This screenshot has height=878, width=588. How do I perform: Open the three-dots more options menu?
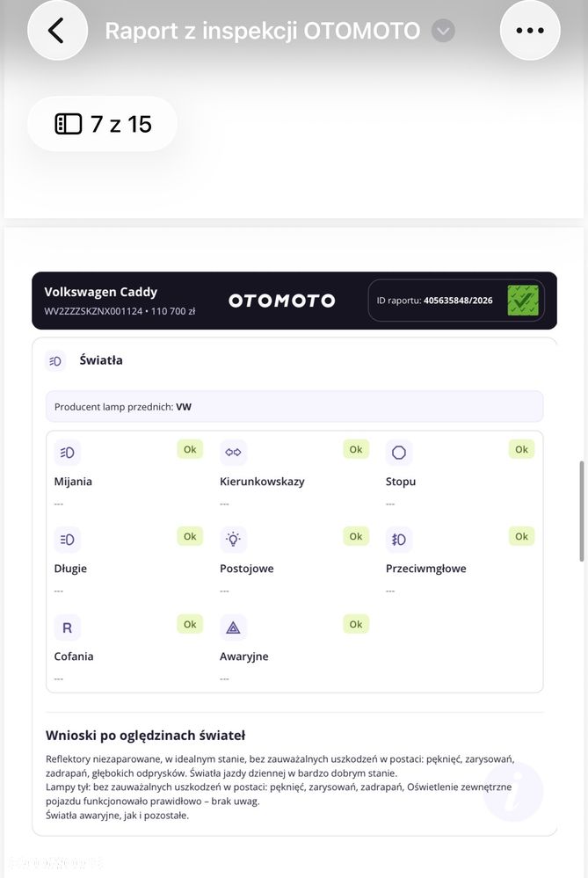[x=530, y=30]
